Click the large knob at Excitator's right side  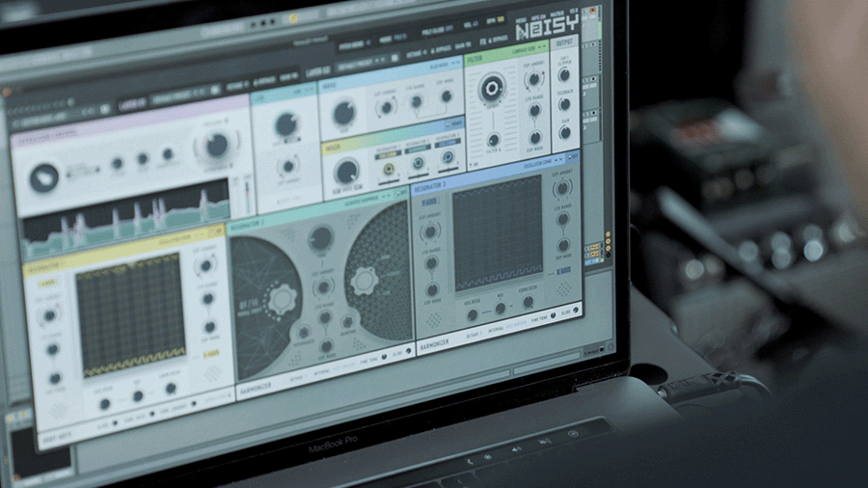(x=216, y=146)
